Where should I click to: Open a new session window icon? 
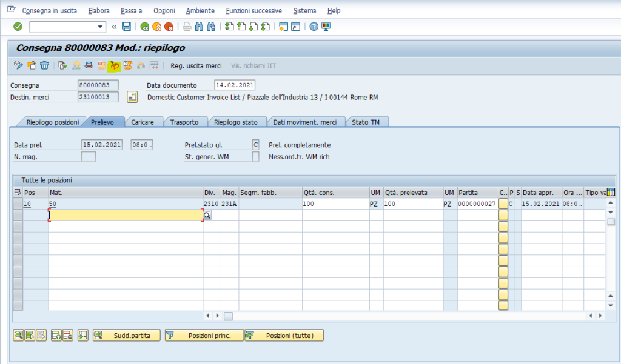[x=283, y=27]
